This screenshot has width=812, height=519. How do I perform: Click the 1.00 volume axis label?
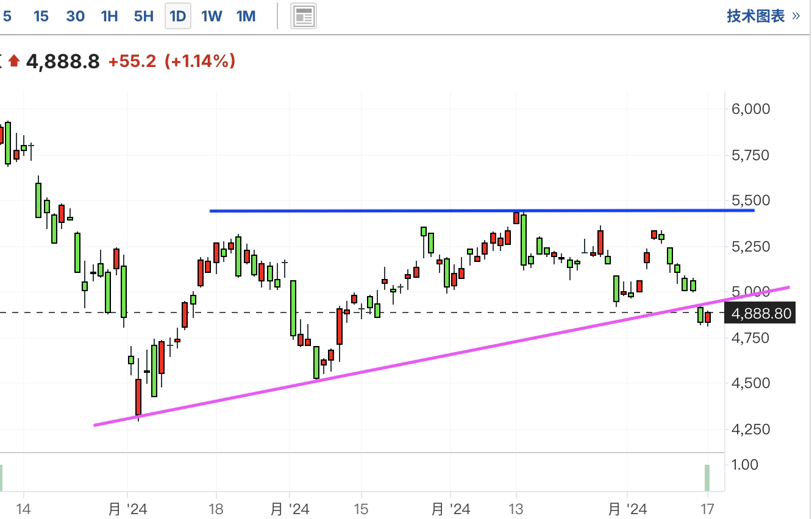(744, 465)
